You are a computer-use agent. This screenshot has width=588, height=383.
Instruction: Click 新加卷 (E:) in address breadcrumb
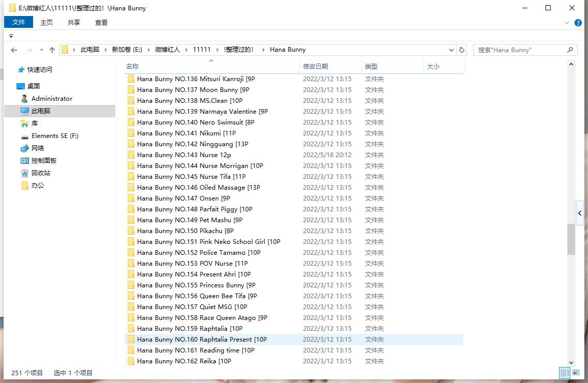click(x=127, y=50)
